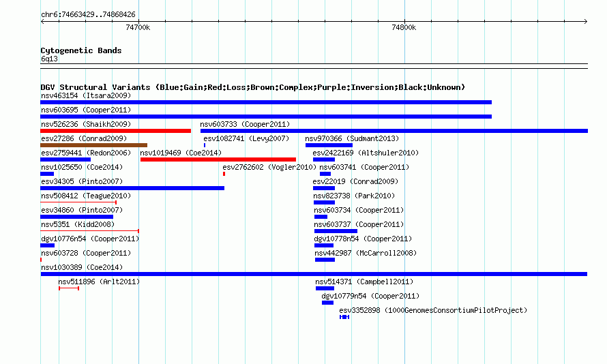Screen dimensions: 607x364
Task: Click the nsv5351 (Kidd2008) label
Action: point(78,224)
